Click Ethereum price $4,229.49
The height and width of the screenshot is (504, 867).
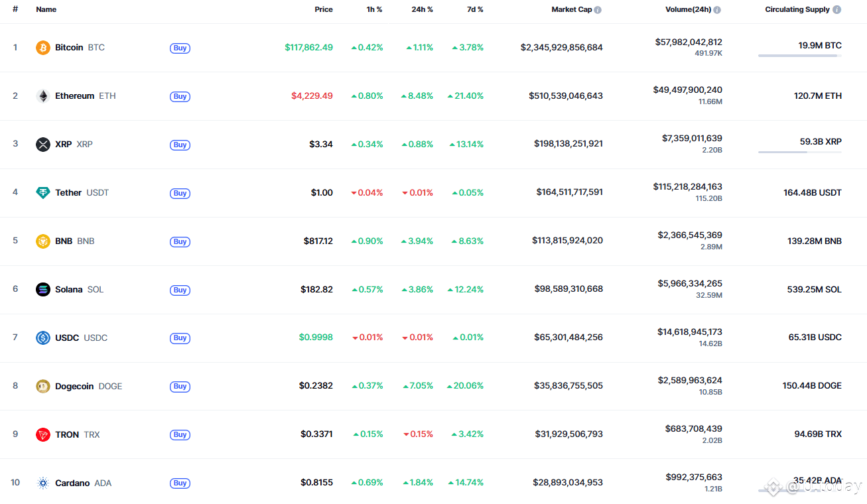(312, 96)
